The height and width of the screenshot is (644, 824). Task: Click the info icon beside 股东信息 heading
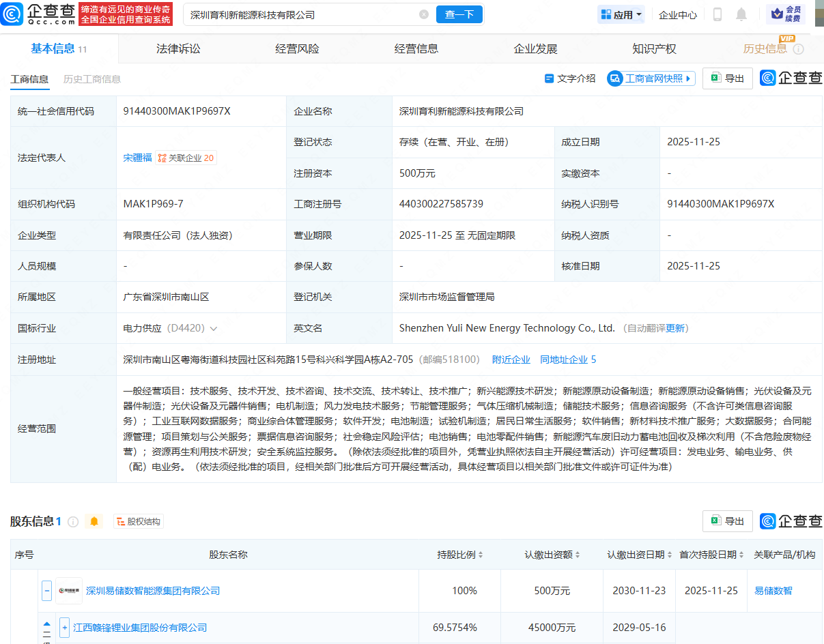pos(73,521)
